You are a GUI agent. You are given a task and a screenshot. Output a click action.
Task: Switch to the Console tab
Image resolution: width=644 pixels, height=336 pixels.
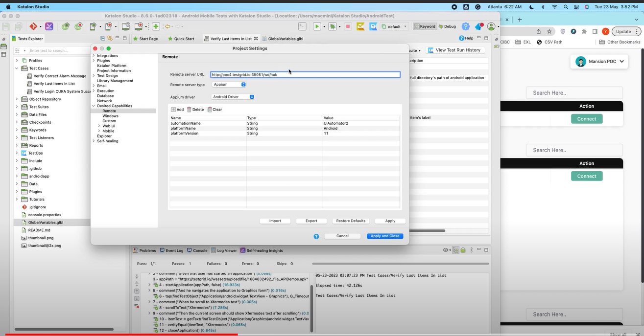tap(197, 250)
